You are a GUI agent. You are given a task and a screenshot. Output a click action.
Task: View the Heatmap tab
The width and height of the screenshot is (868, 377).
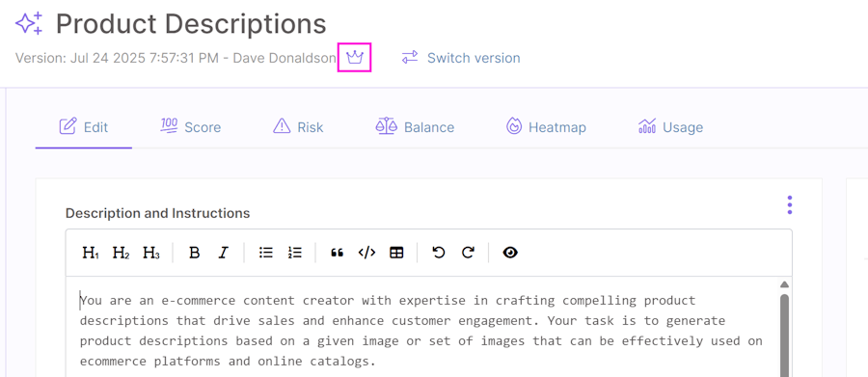546,127
